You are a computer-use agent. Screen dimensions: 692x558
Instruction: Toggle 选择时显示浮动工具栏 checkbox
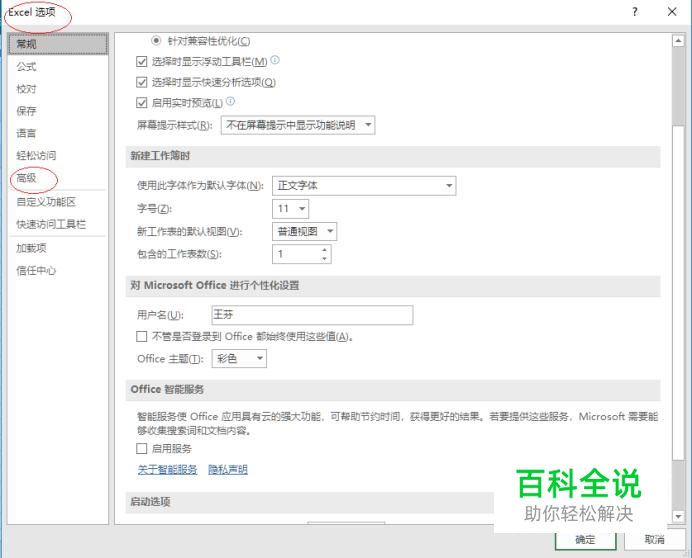tap(142, 61)
